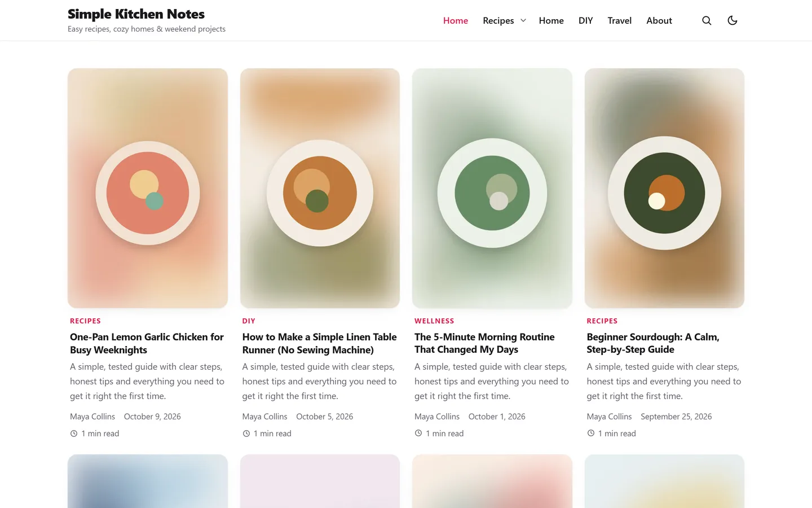Open Beginner Sourdough step-by-step guide title

click(x=653, y=343)
